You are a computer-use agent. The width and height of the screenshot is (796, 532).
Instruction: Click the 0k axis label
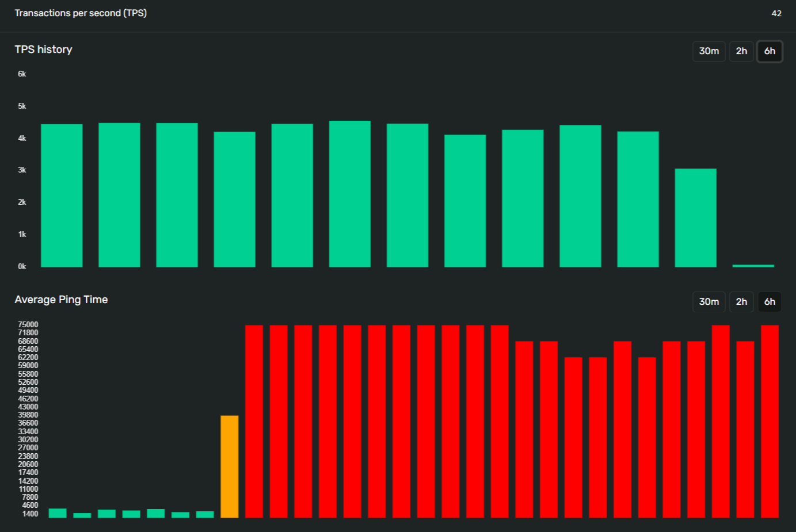22,266
